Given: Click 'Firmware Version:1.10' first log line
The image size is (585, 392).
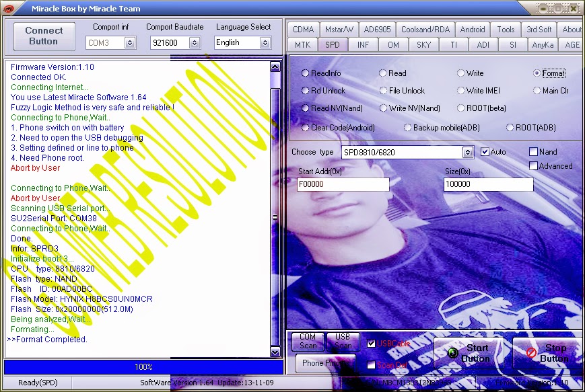Looking at the screenshot, I should pos(53,67).
